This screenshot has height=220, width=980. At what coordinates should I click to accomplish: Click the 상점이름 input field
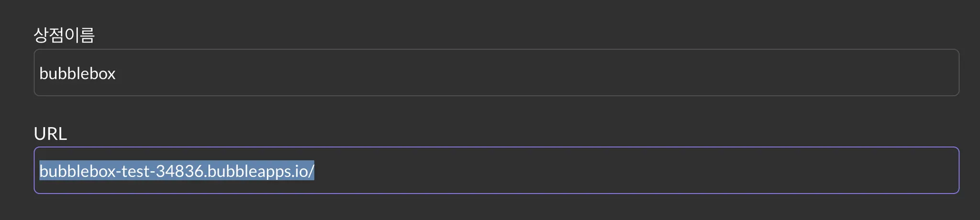[x=496, y=73]
